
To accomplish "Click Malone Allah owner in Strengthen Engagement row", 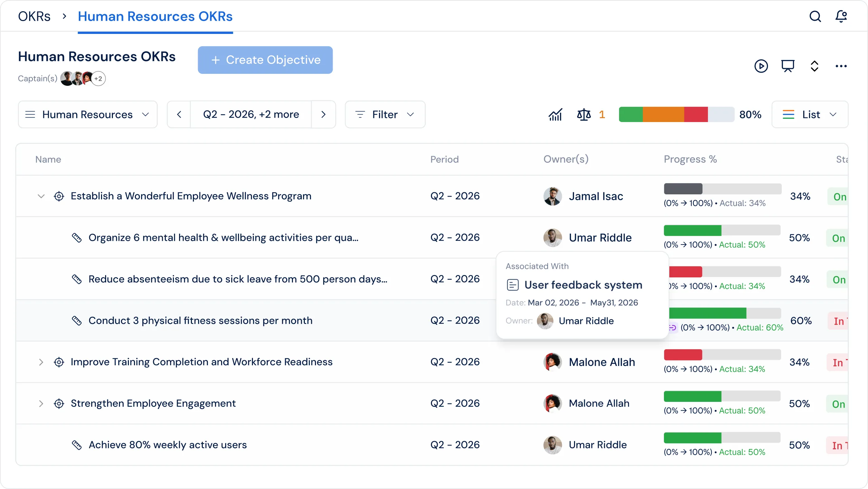I will (x=599, y=404).
